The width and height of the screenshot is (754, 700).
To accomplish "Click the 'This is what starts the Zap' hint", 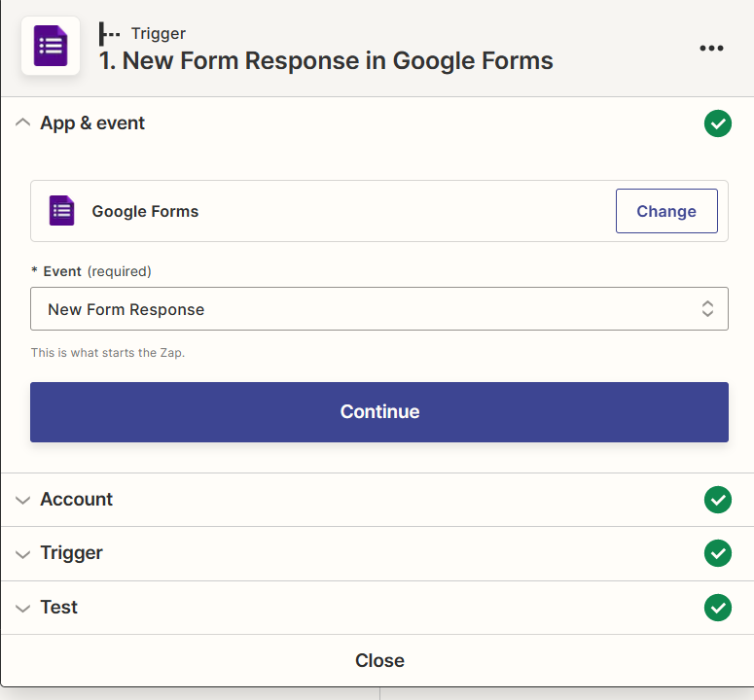I will pos(108,353).
